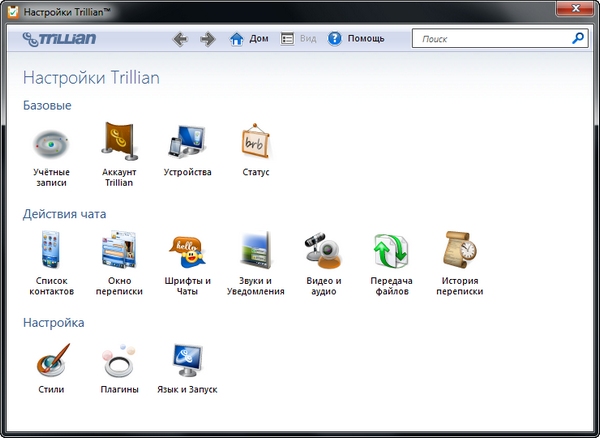Open the Статус brb icon
600x438 pixels.
(x=256, y=143)
